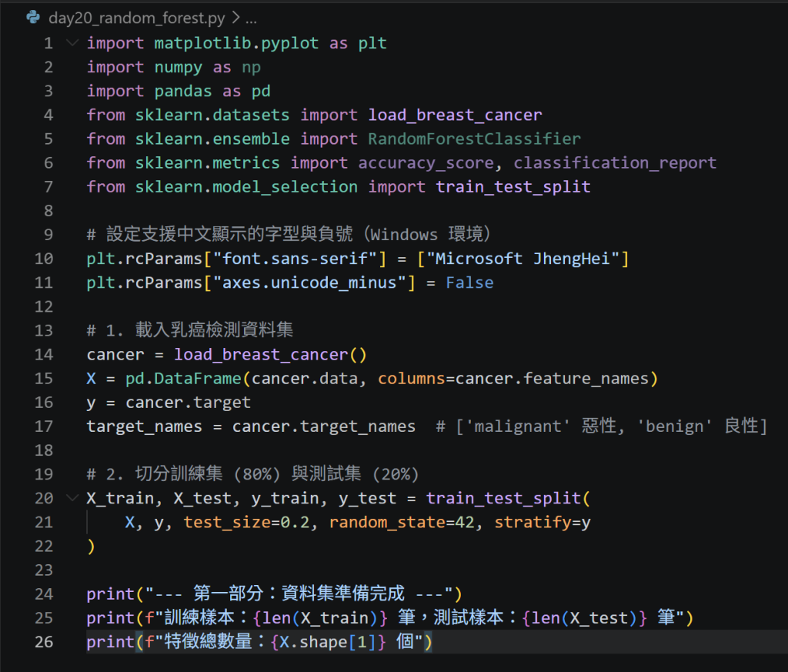The image size is (788, 672).
Task: Fold the train_test_split call at line 20
Action: tap(73, 497)
